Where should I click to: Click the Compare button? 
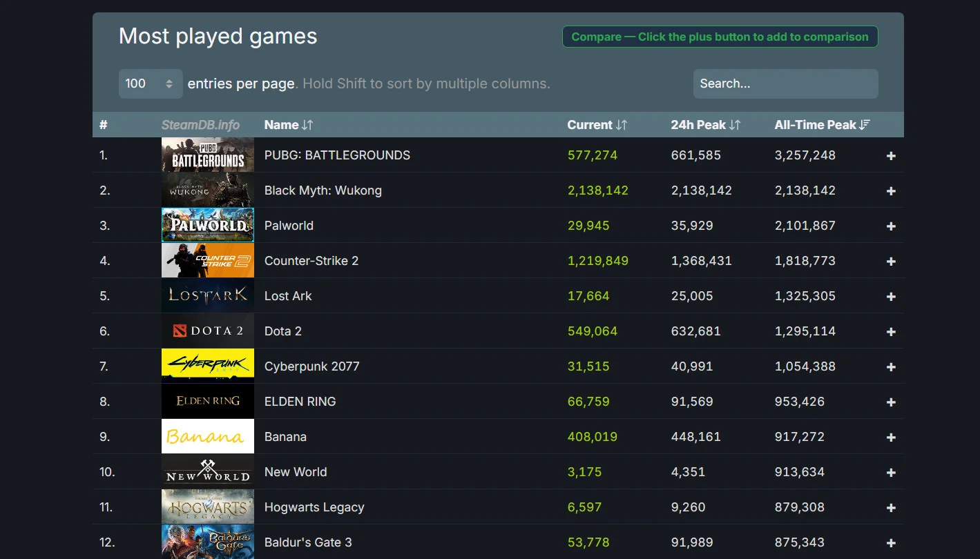[720, 37]
